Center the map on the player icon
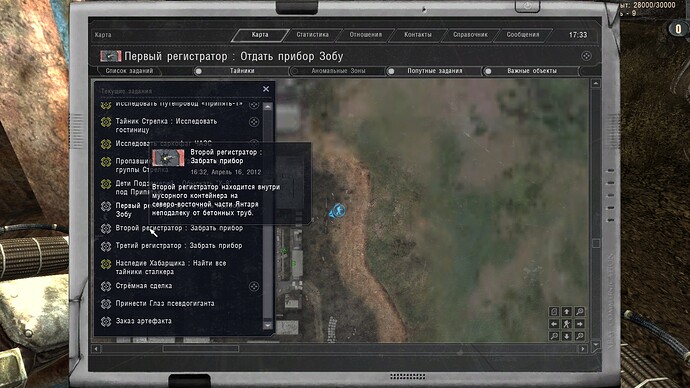Screen dimensions: 690x388 coord(567,324)
